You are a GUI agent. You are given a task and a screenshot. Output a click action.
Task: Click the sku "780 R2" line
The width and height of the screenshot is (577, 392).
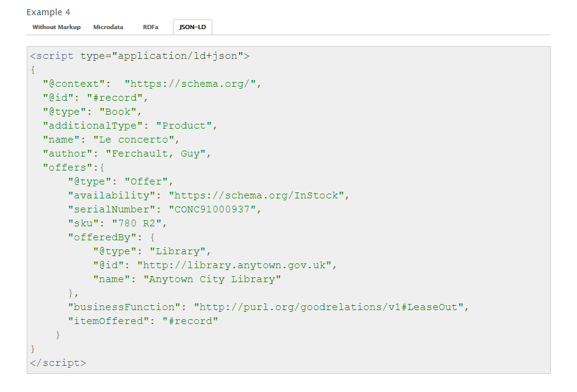(x=117, y=224)
